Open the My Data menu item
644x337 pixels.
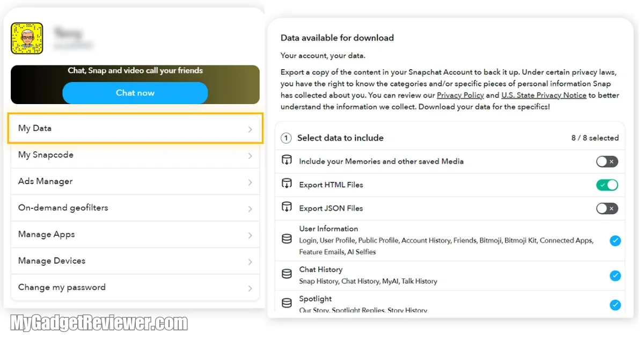[135, 128]
